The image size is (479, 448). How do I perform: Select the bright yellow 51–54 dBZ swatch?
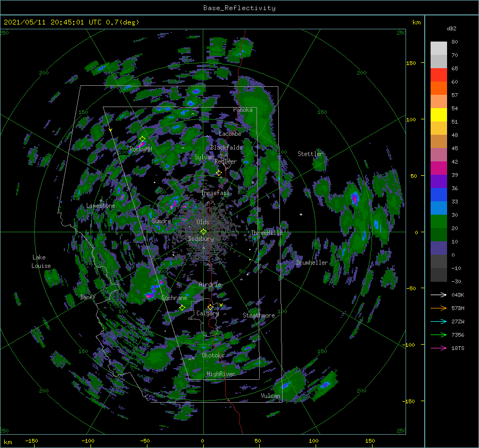(439, 115)
